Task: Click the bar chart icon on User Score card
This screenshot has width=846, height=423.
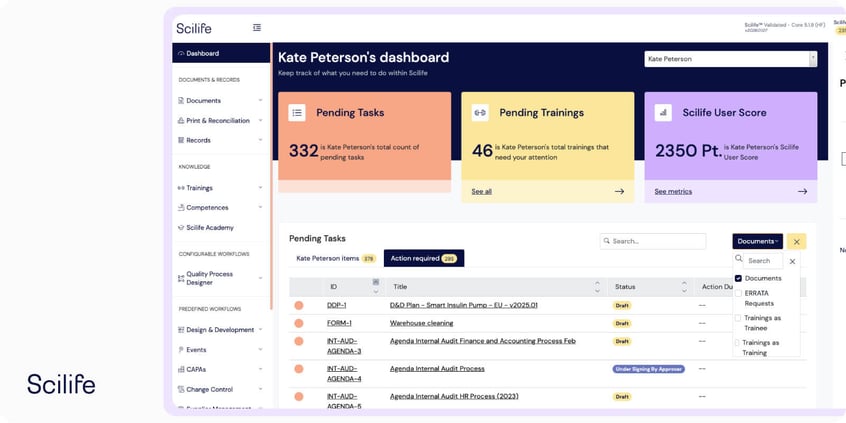Action: 663,113
